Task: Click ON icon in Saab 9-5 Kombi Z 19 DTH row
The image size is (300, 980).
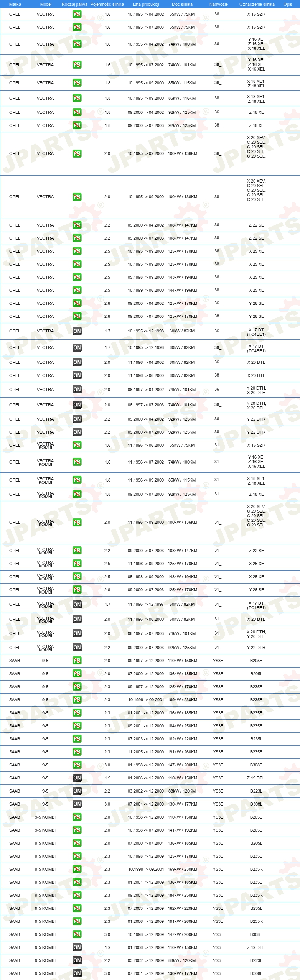Action: (77, 947)
